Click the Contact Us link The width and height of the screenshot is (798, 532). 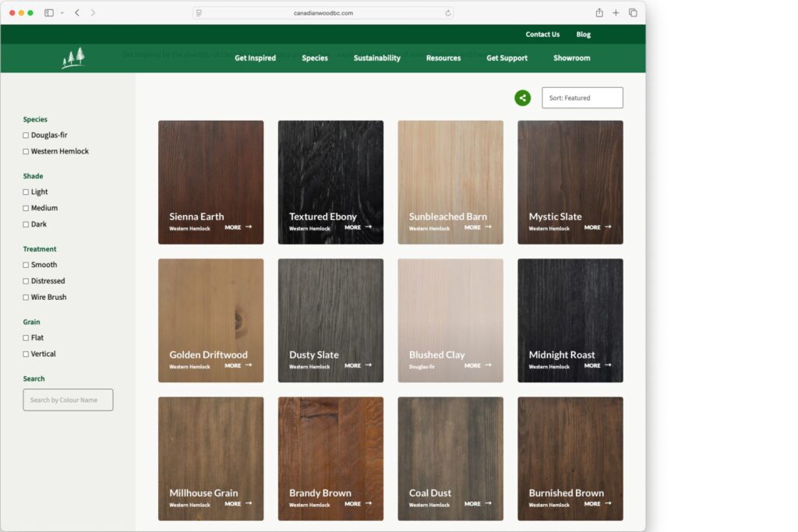542,34
